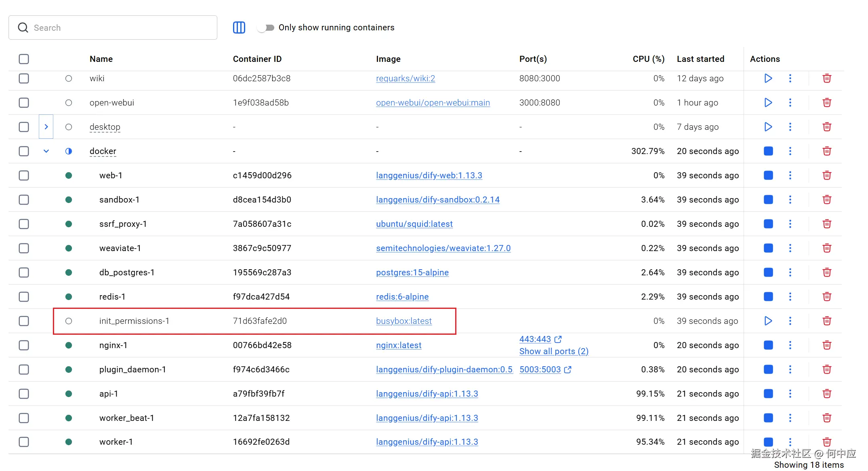Image resolution: width=868 pixels, height=471 pixels.
Task: Open column display settings icon
Action: [239, 27]
